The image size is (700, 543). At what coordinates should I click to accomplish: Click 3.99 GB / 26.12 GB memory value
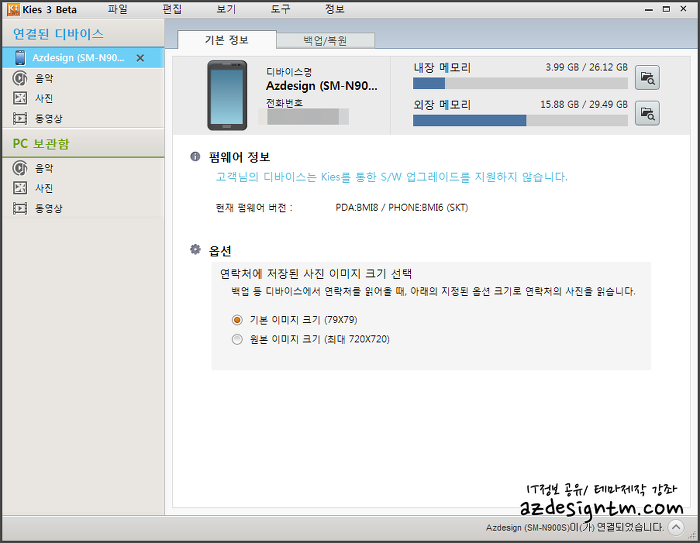tap(587, 67)
